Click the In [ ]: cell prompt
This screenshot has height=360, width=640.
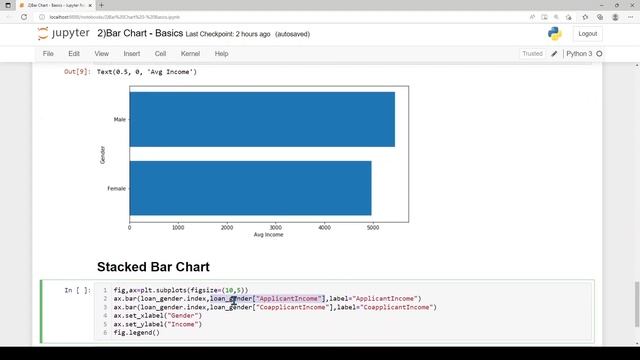pyautogui.click(x=78, y=290)
